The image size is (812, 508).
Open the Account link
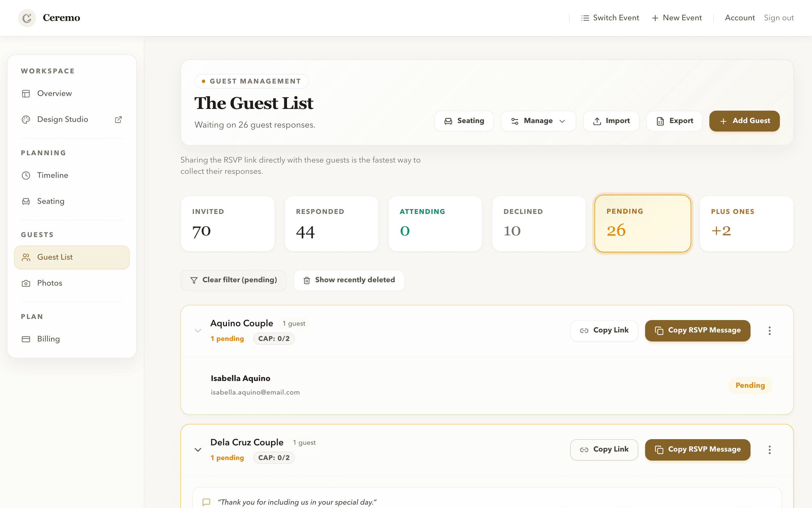coord(740,18)
